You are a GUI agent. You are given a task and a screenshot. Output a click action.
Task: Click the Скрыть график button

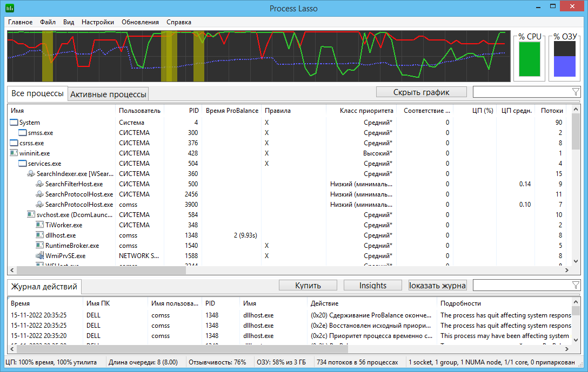pos(421,92)
